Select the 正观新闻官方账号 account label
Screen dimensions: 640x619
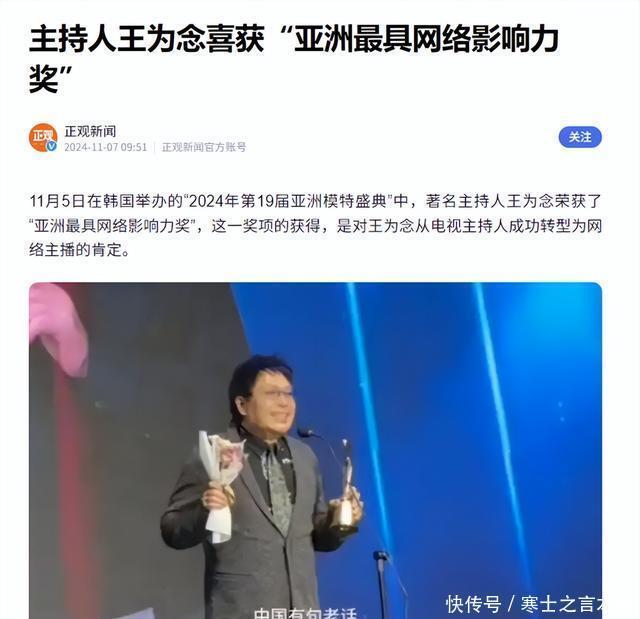pos(204,147)
